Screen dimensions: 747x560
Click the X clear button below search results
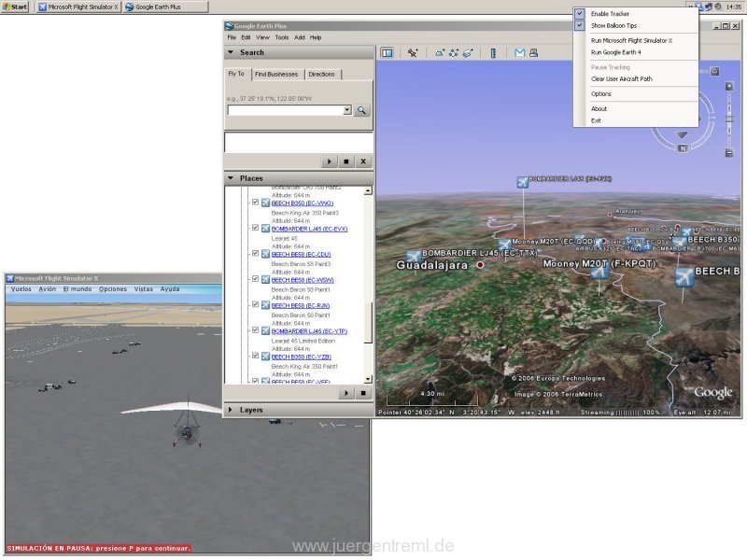click(363, 161)
